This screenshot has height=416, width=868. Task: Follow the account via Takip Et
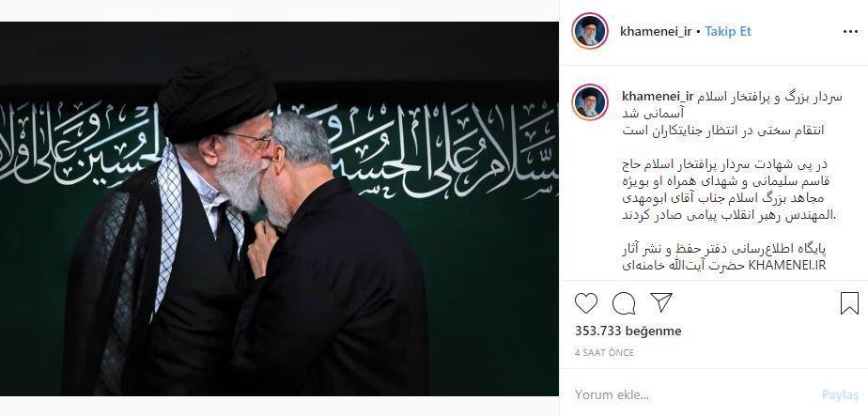tap(728, 31)
